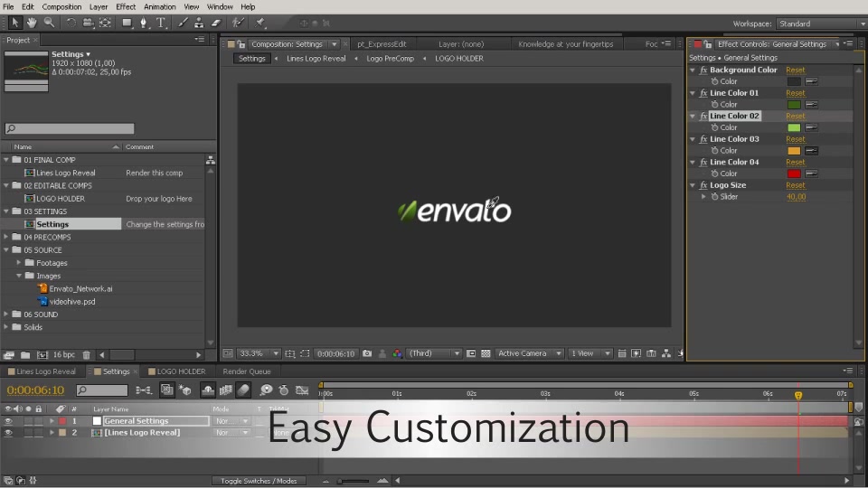This screenshot has width=868, height=488.
Task: Toggle Line Color 04 fx switch
Action: [703, 162]
